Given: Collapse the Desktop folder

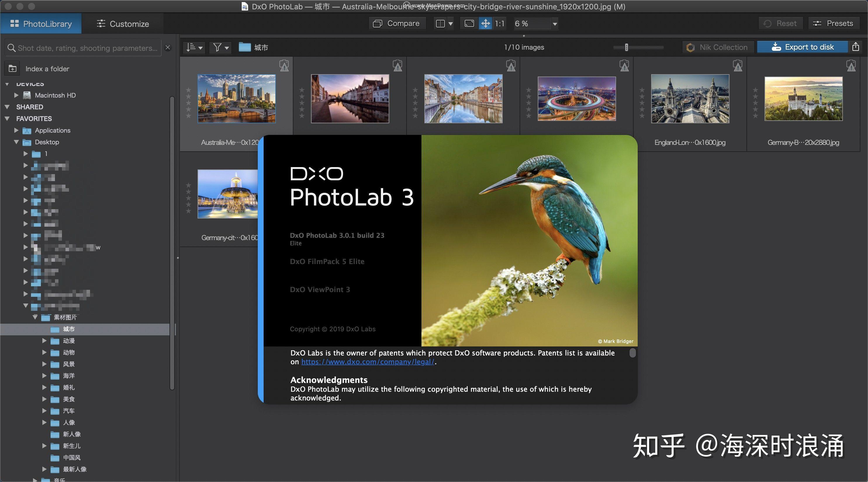Looking at the screenshot, I should [16, 142].
